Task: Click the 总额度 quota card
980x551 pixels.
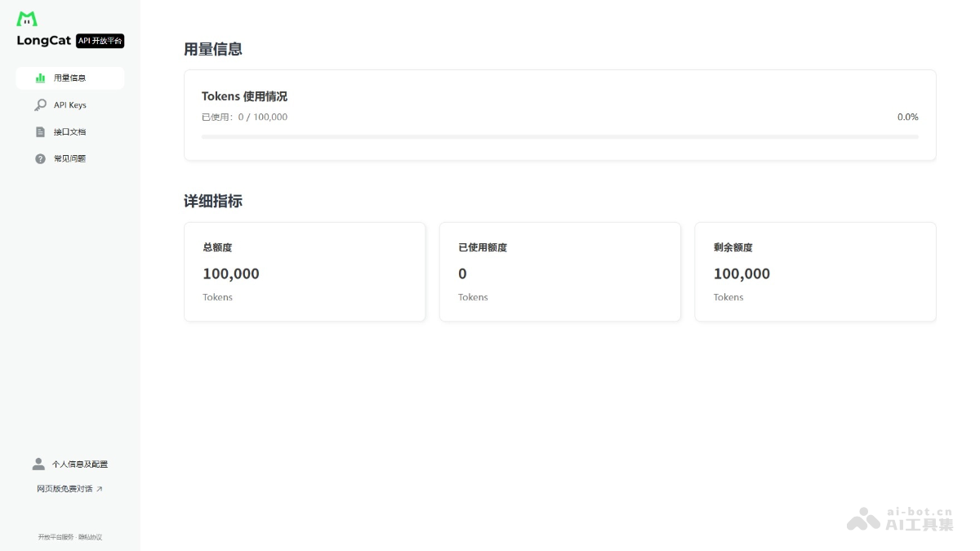Action: (x=305, y=272)
